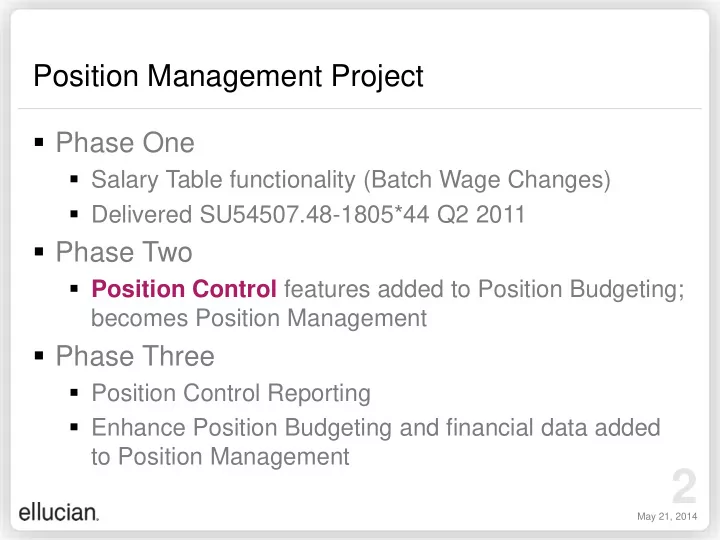
Task: Click bullet beside Position Control text
Action: point(74,289)
